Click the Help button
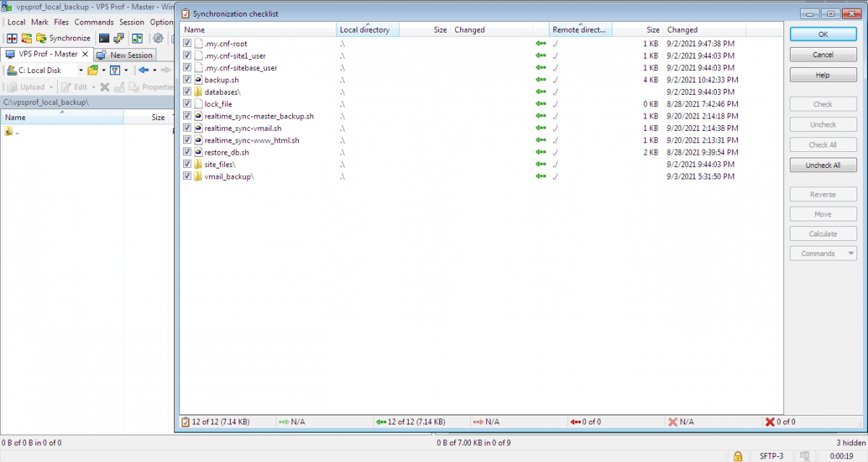The image size is (868, 462). point(823,74)
